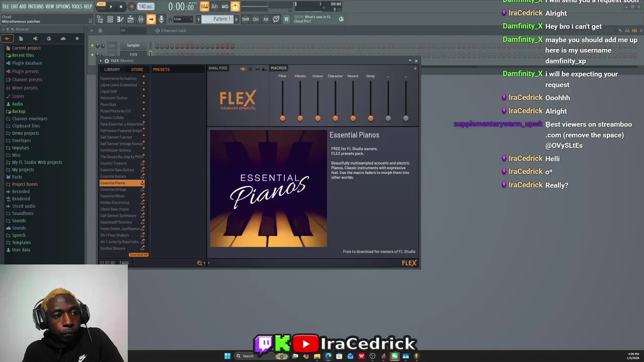Screen dimensions: 644x362
Task: Toggle PAT/SONG mode switch
Action: [x=101, y=6]
